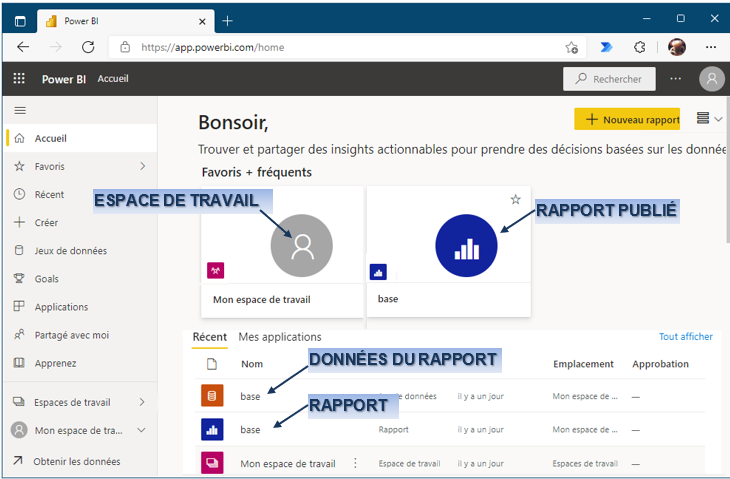
Task: Click the Nouveau rapport button
Action: click(x=627, y=119)
